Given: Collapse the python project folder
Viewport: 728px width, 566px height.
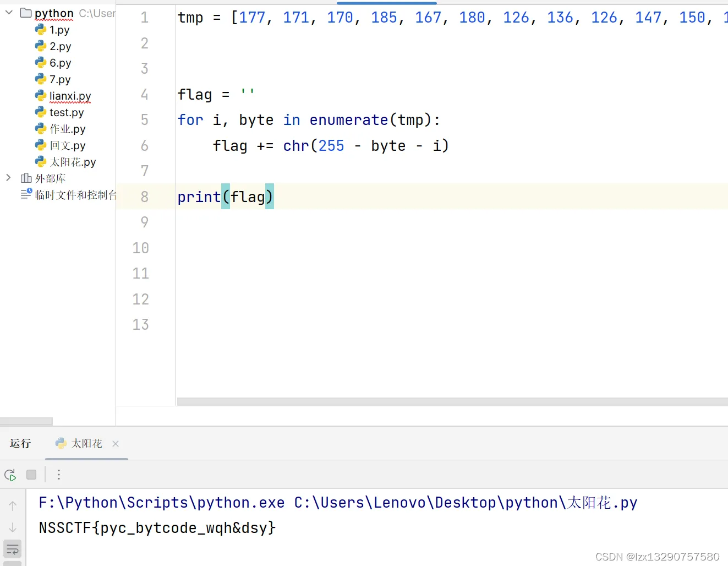Looking at the screenshot, I should point(9,12).
